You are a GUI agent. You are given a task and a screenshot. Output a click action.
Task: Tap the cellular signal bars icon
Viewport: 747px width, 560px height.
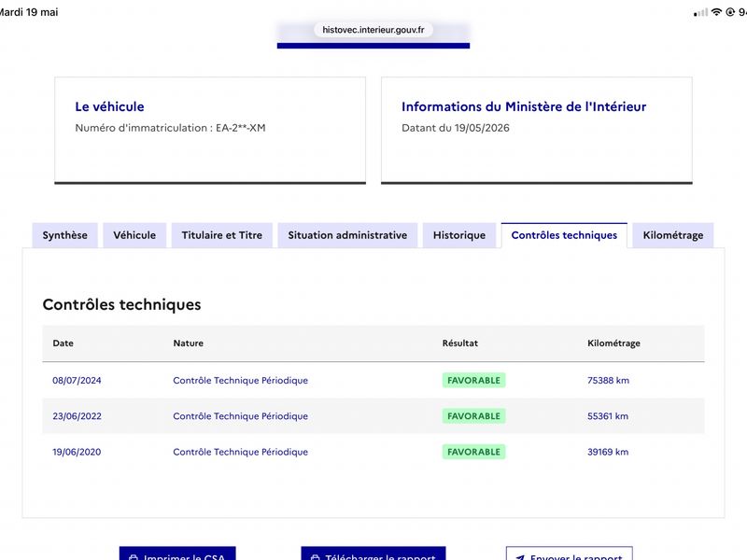point(701,13)
